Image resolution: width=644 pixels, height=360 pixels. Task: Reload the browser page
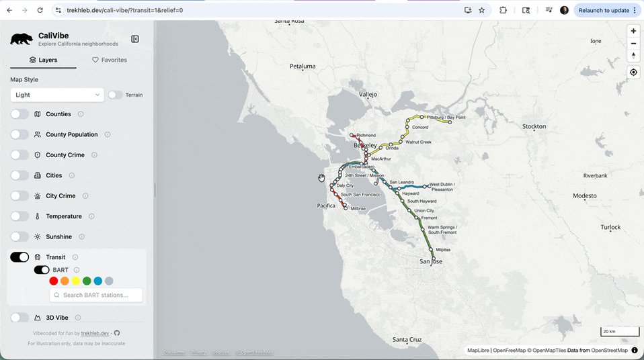tap(40, 10)
